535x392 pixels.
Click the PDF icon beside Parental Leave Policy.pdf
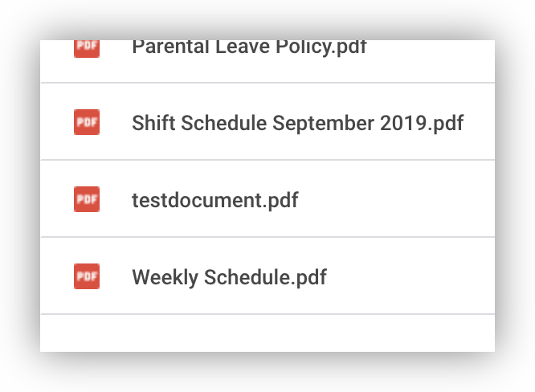pyautogui.click(x=87, y=49)
